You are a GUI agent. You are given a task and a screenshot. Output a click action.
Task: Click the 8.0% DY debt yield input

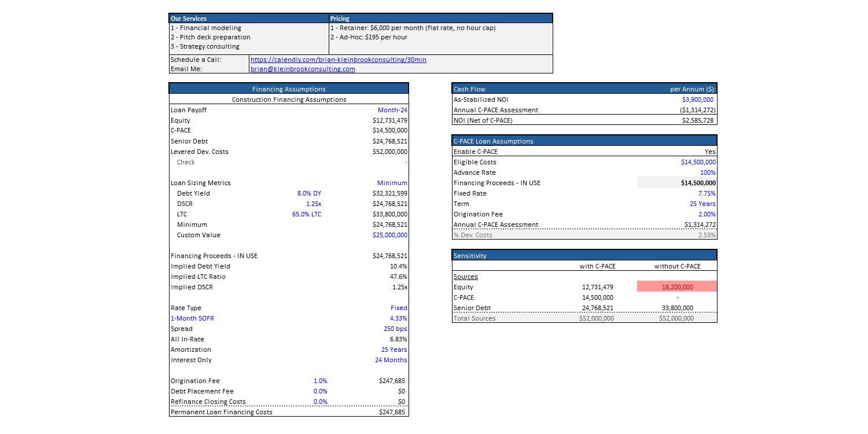[309, 193]
